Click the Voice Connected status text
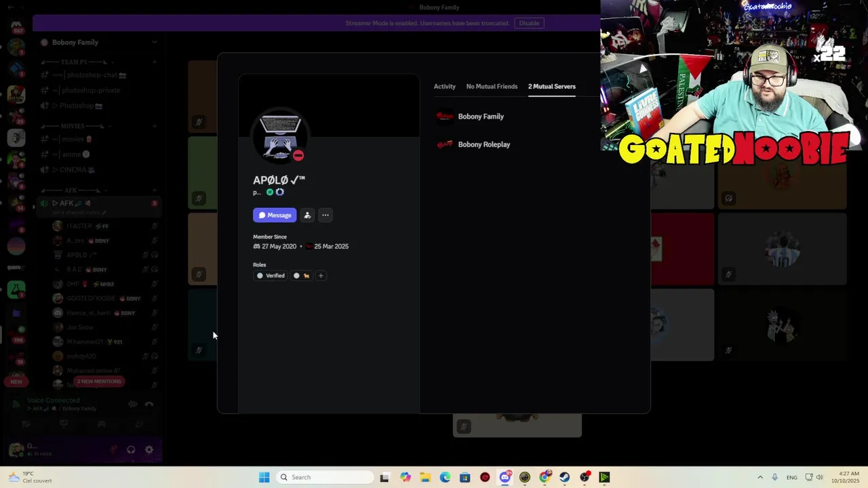 [x=54, y=401]
